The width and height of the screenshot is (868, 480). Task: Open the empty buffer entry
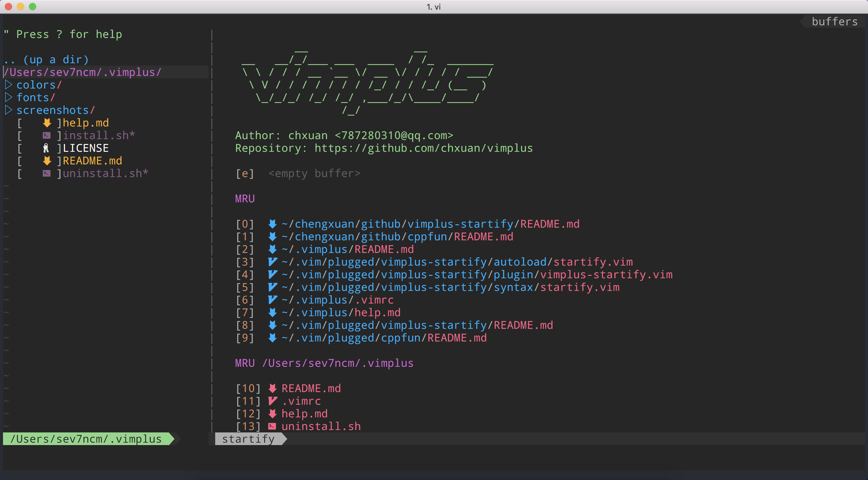point(314,173)
